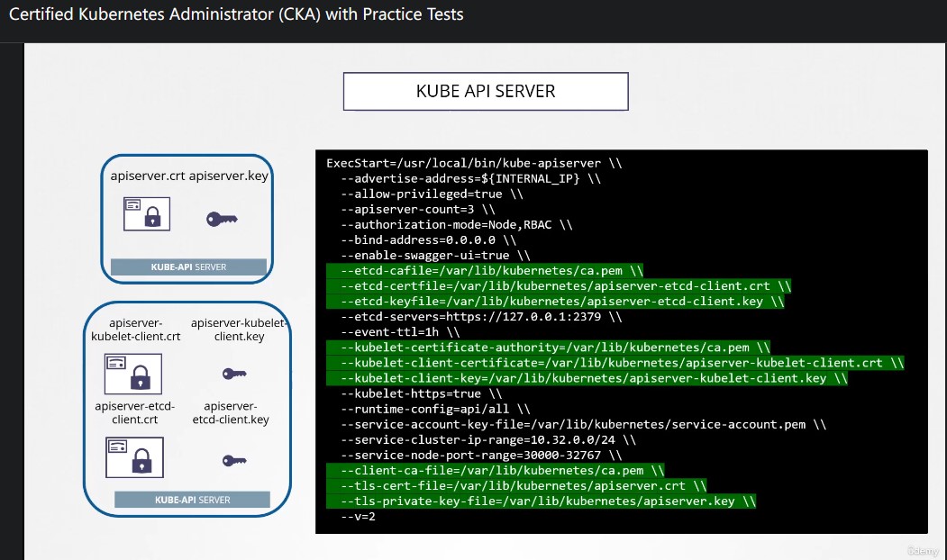
Task: Click the lower KUBE-API SERVER label bar
Action: 192,500
